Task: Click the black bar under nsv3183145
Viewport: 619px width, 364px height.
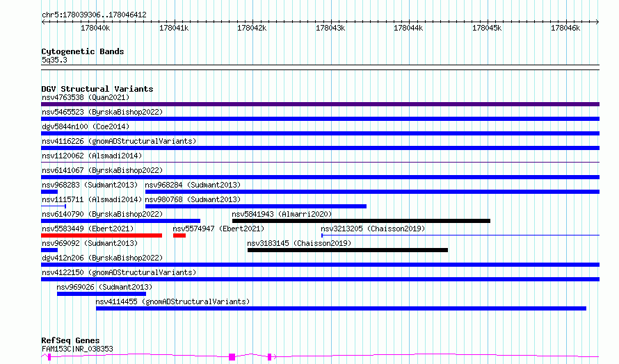Action: pyautogui.click(x=348, y=250)
